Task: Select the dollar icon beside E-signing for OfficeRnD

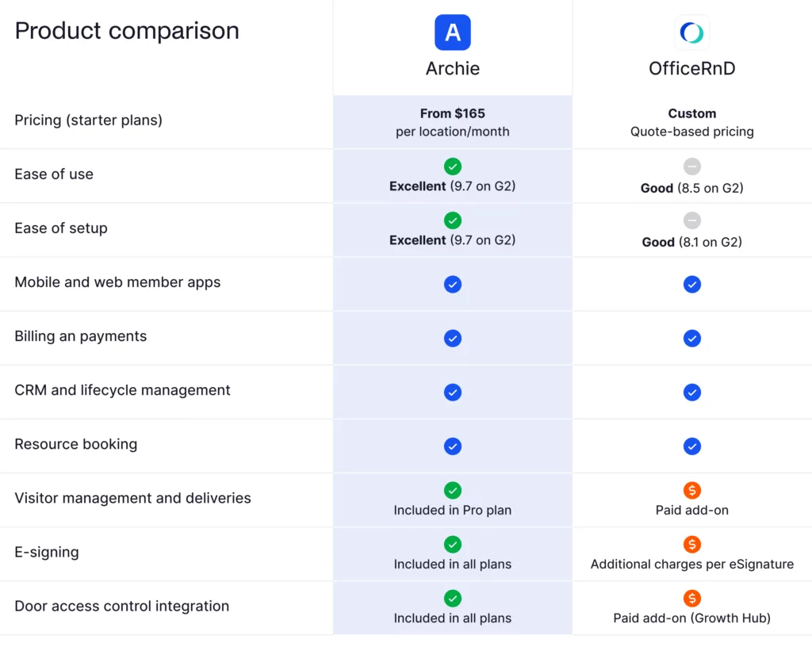Action: coord(691,545)
